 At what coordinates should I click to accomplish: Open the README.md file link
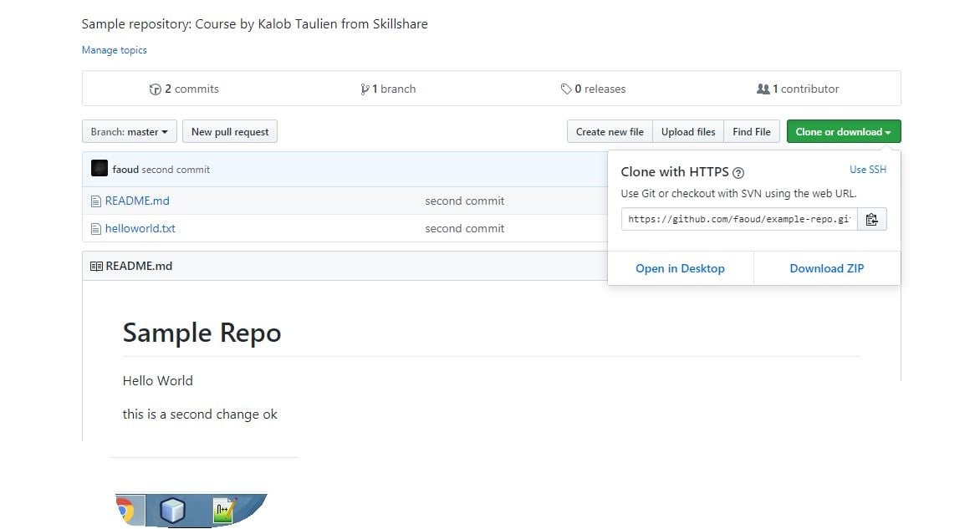pos(137,201)
